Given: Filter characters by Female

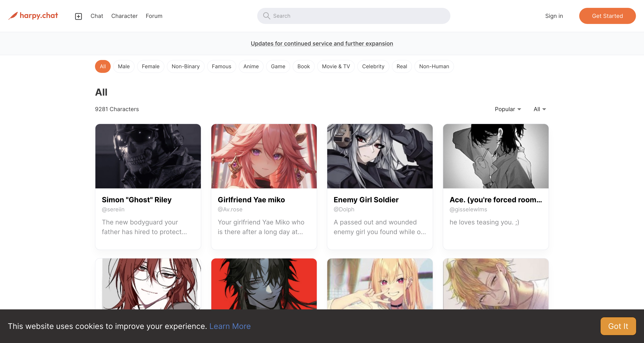Looking at the screenshot, I should point(151,66).
